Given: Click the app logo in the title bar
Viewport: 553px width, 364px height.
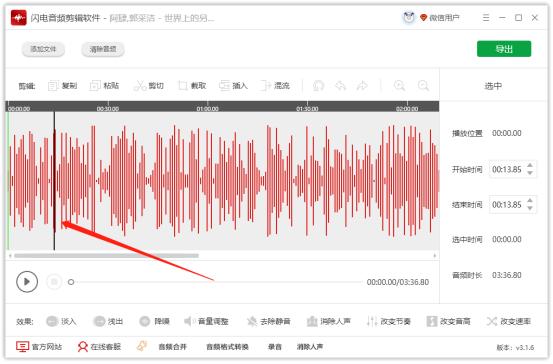Looking at the screenshot, I should pyautogui.click(x=18, y=18).
